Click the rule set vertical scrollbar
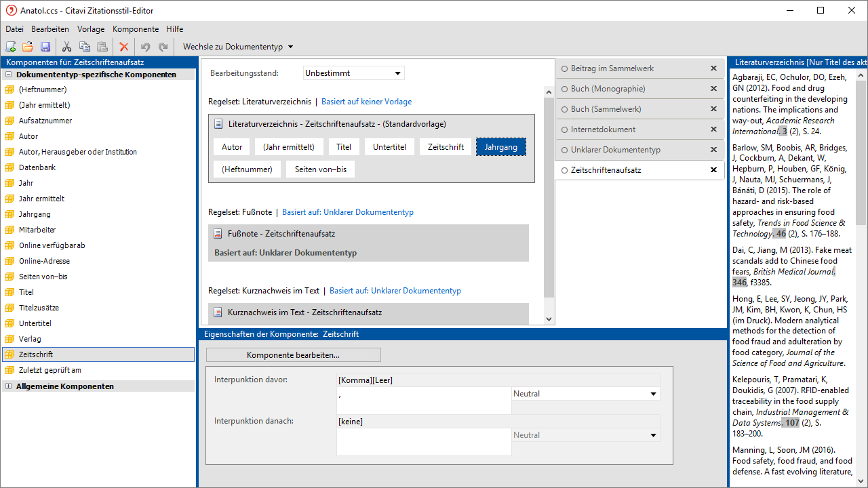Image resolution: width=868 pixels, height=488 pixels. (549, 203)
